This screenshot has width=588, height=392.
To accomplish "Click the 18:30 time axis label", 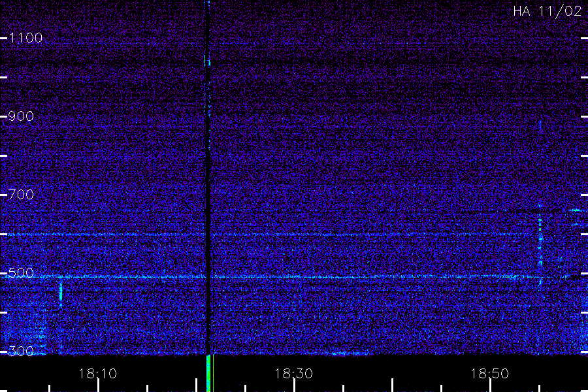I will (293, 374).
